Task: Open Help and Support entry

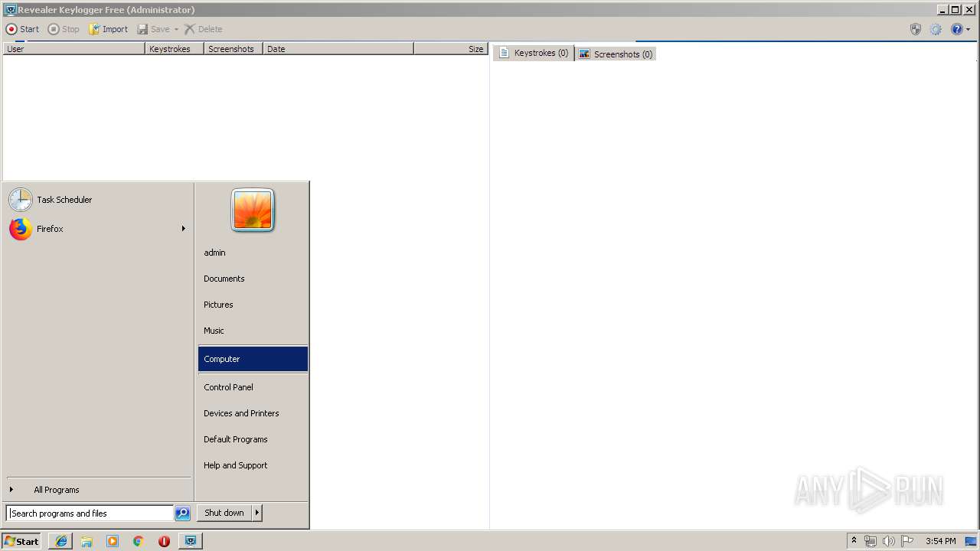Action: pos(253,465)
